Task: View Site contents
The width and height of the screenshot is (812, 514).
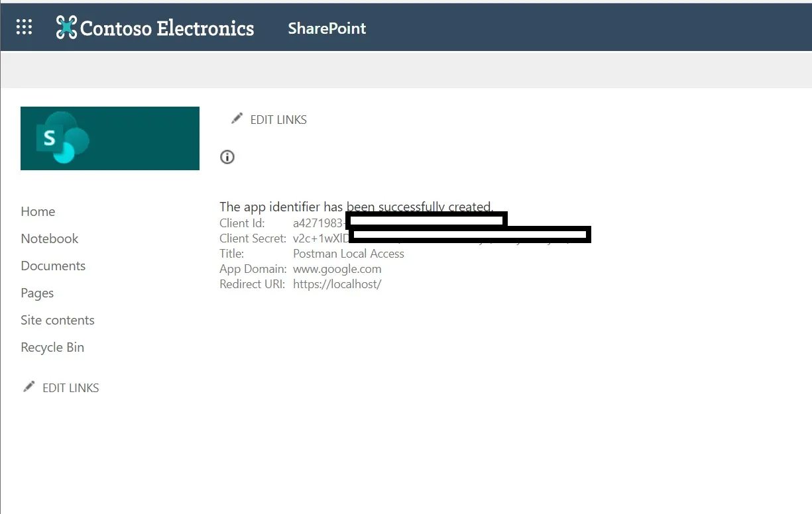Action: pyautogui.click(x=58, y=320)
